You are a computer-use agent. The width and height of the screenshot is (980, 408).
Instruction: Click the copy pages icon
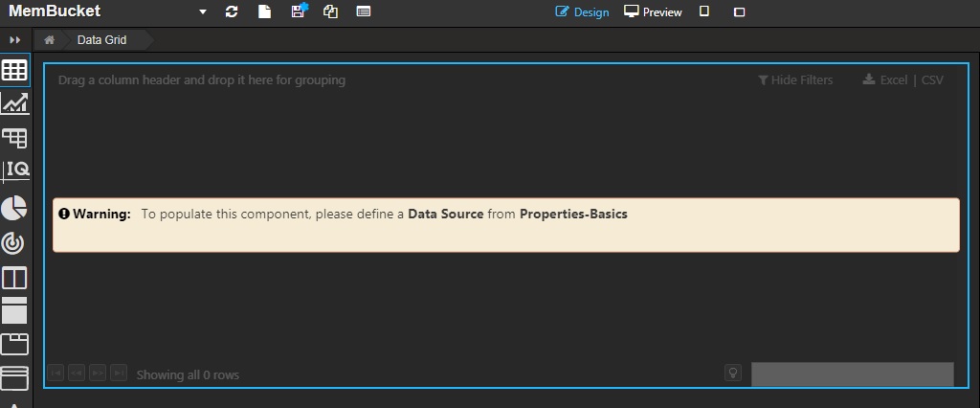(330, 11)
